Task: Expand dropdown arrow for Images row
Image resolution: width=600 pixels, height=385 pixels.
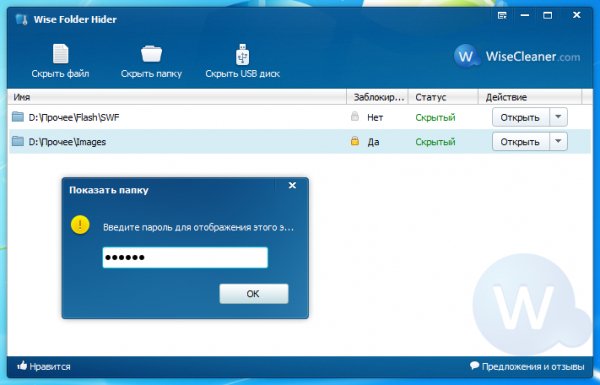Action: click(x=558, y=141)
